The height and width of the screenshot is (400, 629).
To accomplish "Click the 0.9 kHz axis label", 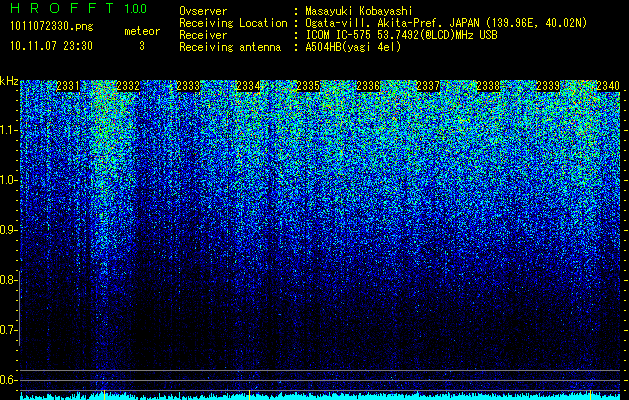I will pos(9,230).
